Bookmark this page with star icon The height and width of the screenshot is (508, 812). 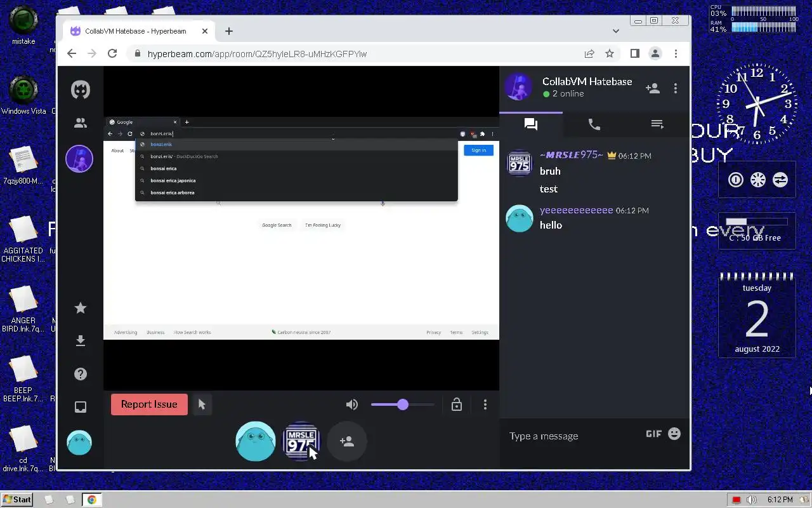pyautogui.click(x=610, y=54)
